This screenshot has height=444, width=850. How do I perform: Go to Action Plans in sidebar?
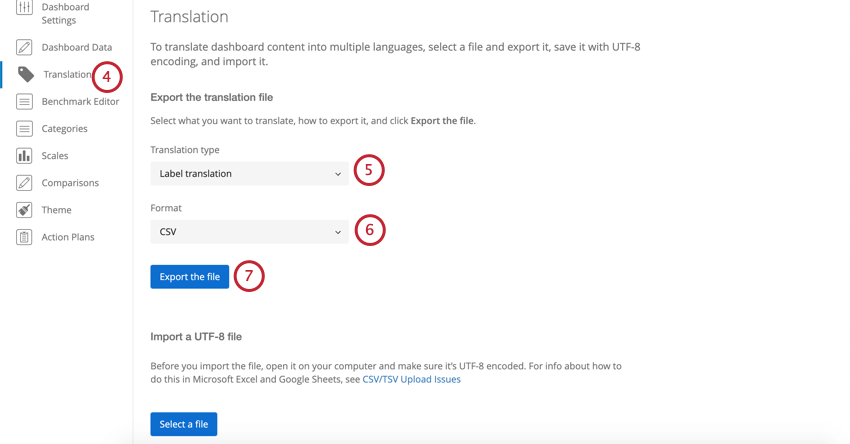(68, 237)
